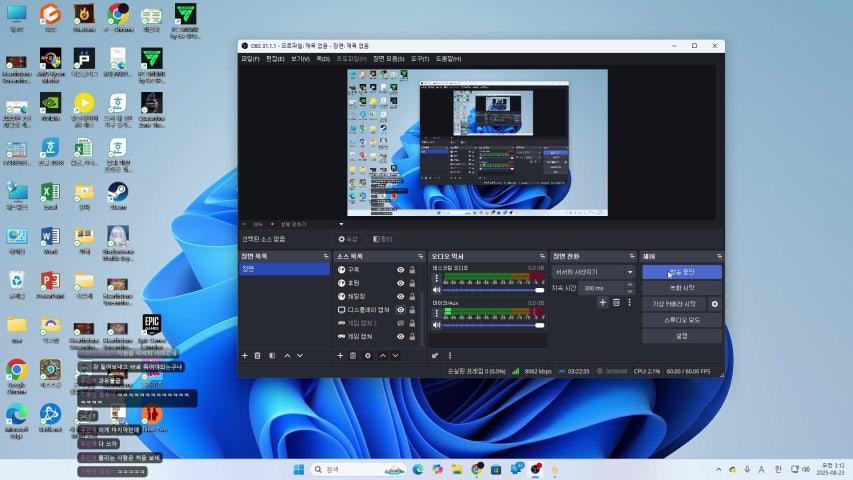Adjust 데스크탑 오디오 volume slider
Image resolution: width=853 pixels, height=480 pixels.
493,290
